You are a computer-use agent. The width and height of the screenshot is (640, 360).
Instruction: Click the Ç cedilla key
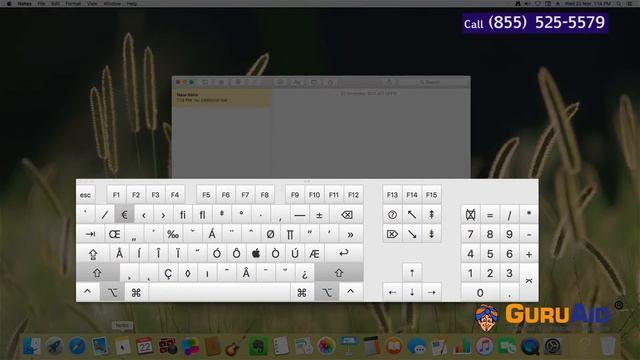168,273
